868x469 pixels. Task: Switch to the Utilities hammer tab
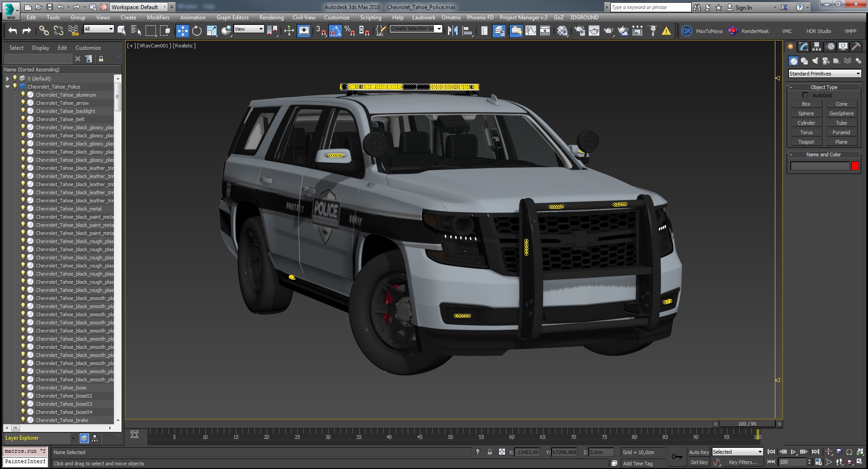click(x=856, y=47)
